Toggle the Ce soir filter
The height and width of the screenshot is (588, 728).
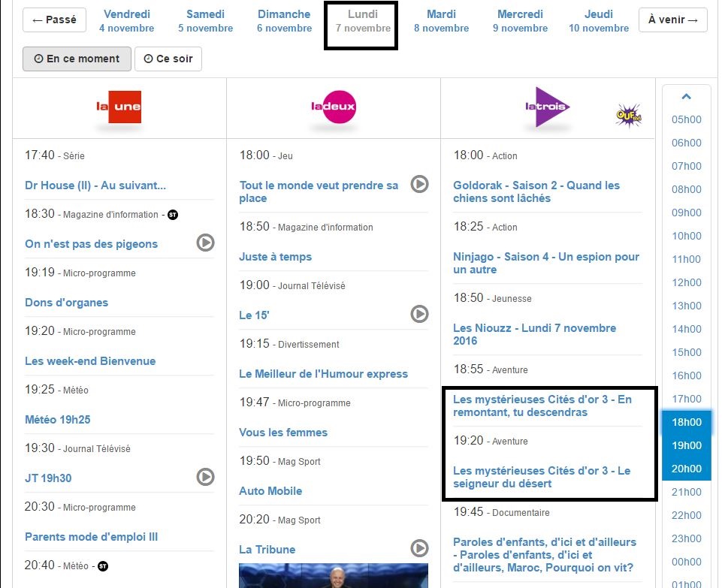pyautogui.click(x=168, y=59)
